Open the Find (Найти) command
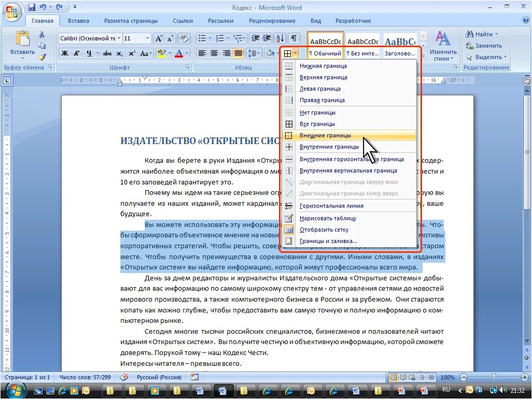The width and height of the screenshot is (532, 399). pyautogui.click(x=482, y=34)
